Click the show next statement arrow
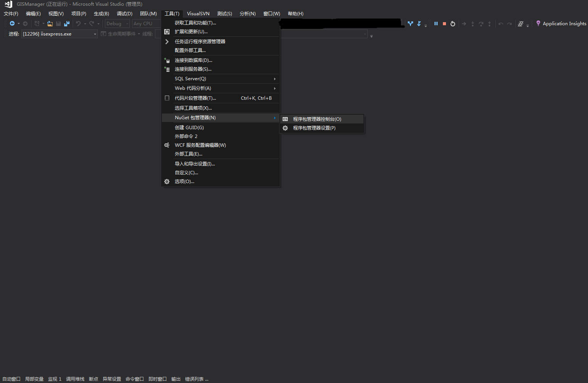 (464, 24)
